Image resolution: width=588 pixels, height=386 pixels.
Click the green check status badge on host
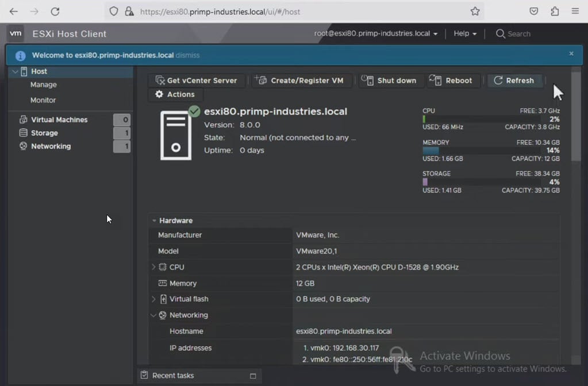[x=194, y=111]
